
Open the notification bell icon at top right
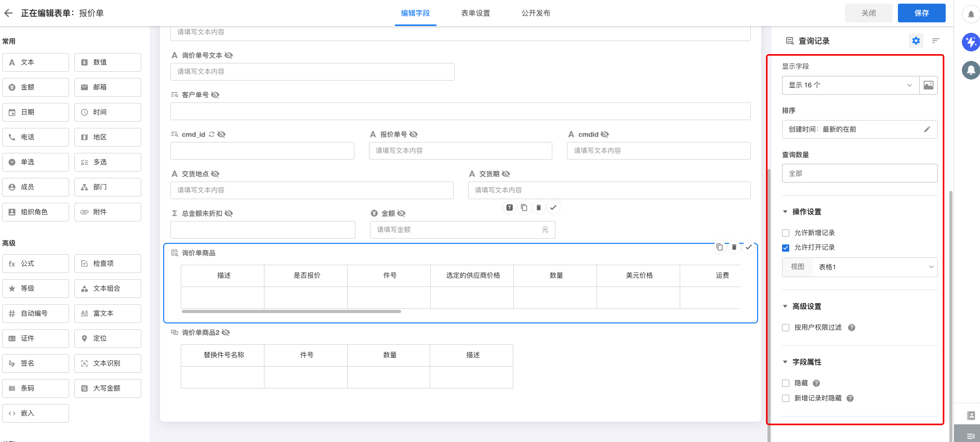(970, 14)
